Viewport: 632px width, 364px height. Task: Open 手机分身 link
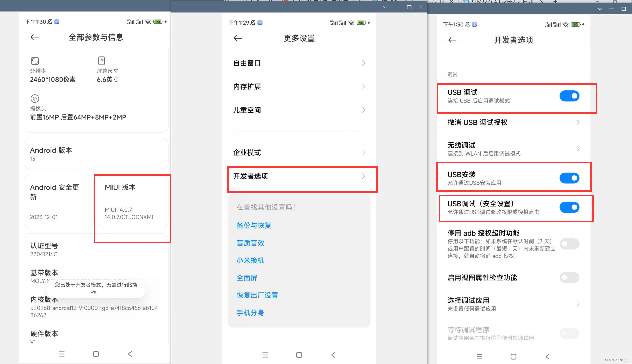(x=250, y=313)
